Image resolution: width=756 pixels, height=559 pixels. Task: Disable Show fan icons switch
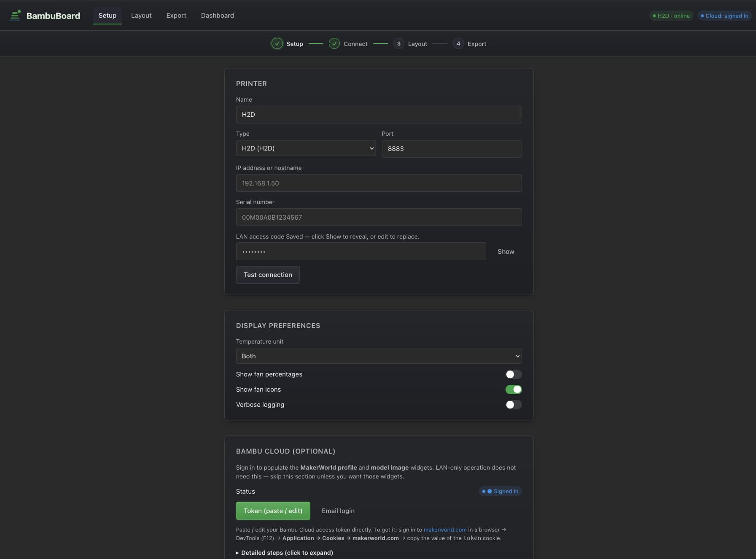(514, 390)
